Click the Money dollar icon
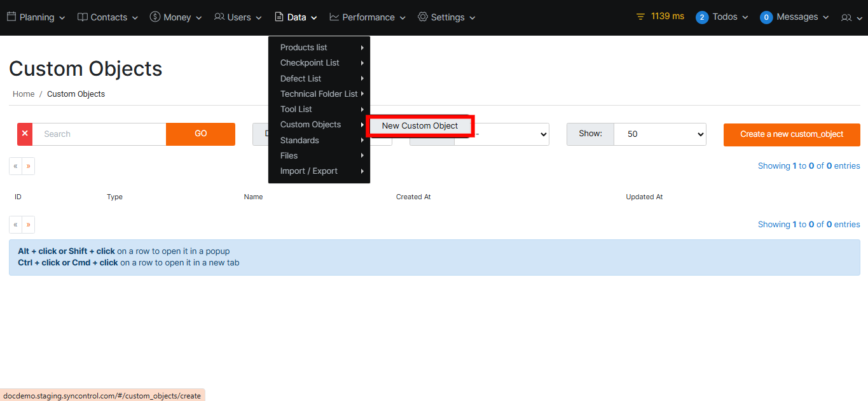The height and width of the screenshot is (401, 868). 155,17
